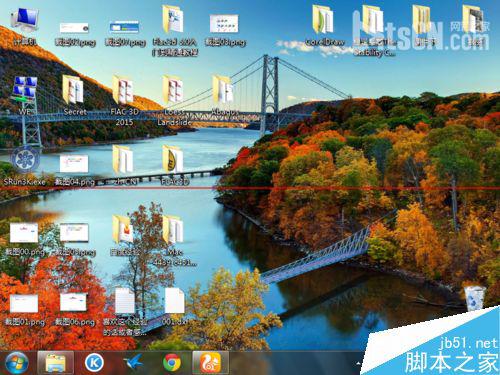Select the Computer desktop icon
The width and height of the screenshot is (500, 375).
(25, 26)
